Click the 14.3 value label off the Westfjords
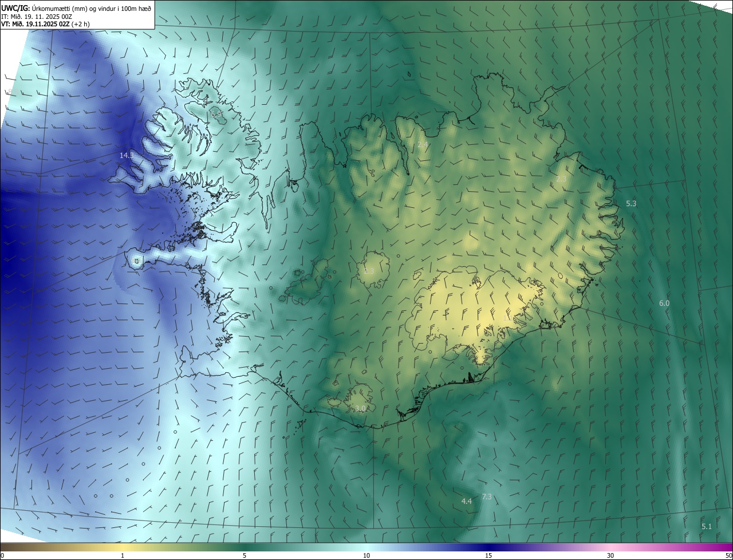733x560 pixels. point(127,155)
